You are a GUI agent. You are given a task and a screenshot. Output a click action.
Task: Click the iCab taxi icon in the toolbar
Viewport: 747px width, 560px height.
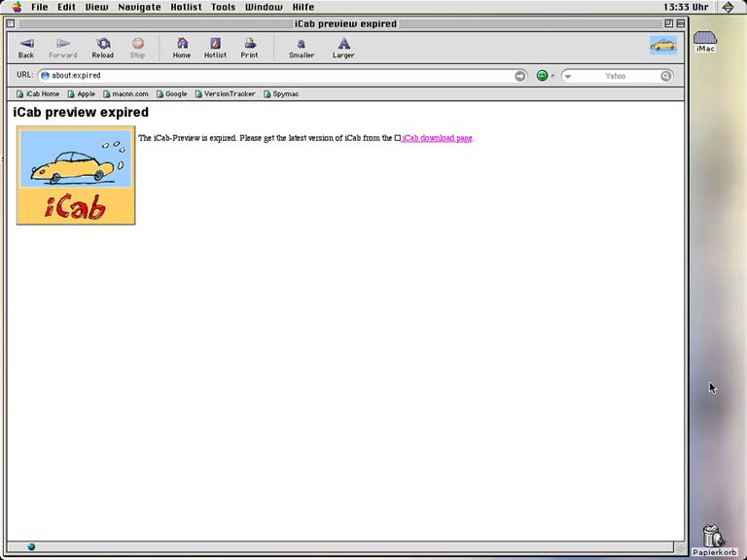(663, 45)
